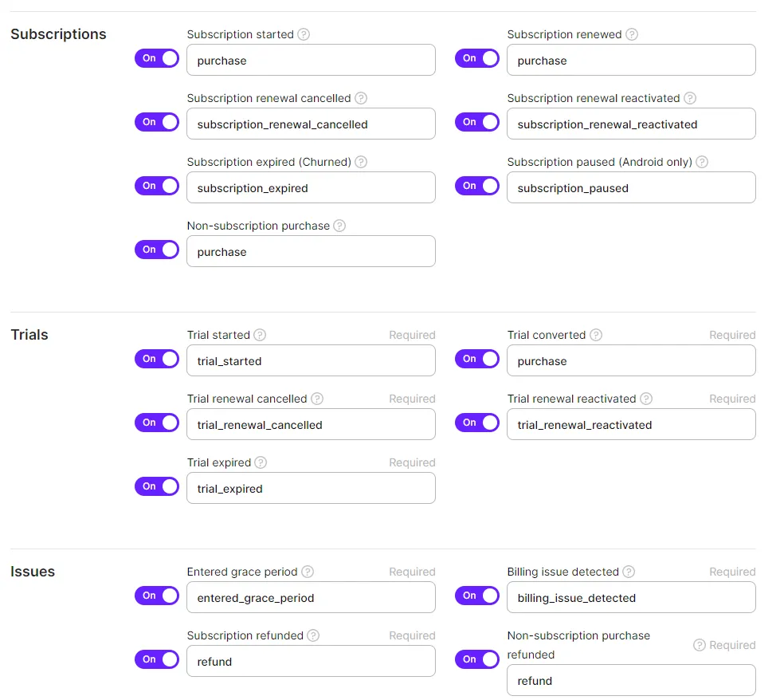Screen dimensions: 784x700
Task: Disable the Trial started toggle
Action: pos(157,359)
